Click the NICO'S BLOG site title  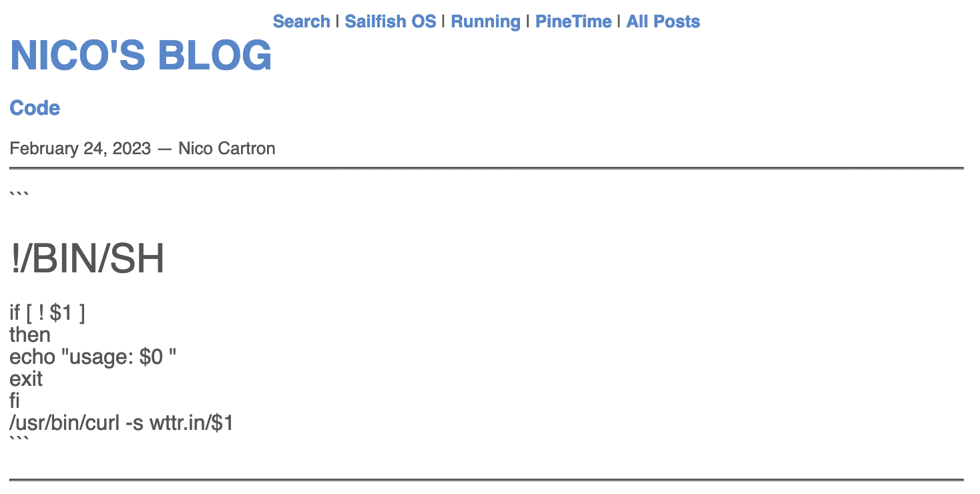[x=141, y=55]
